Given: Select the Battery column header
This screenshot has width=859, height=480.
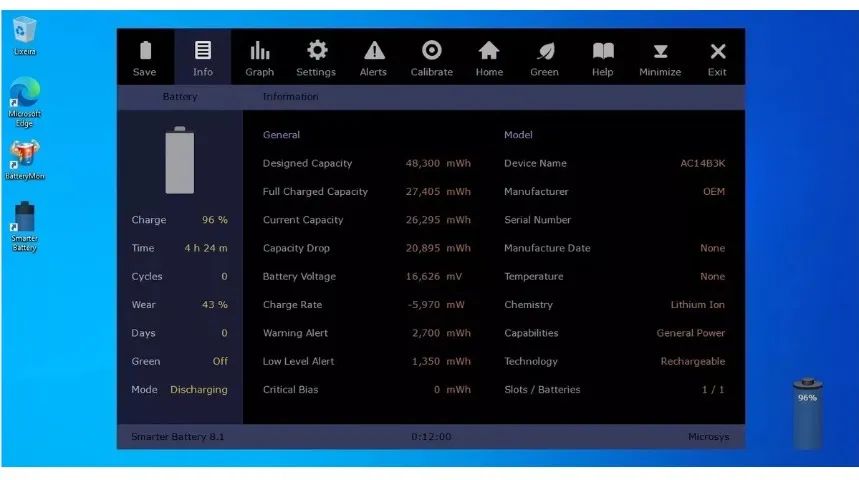Looking at the screenshot, I should (180, 97).
